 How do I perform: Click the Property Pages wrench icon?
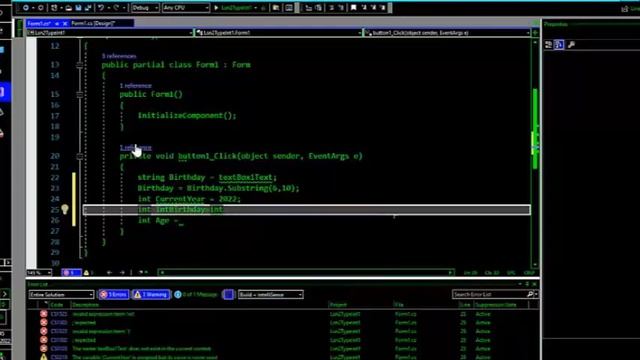tap(571, 45)
